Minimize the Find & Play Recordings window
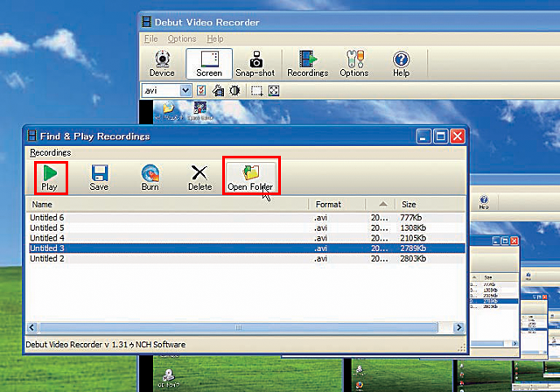 [423, 136]
